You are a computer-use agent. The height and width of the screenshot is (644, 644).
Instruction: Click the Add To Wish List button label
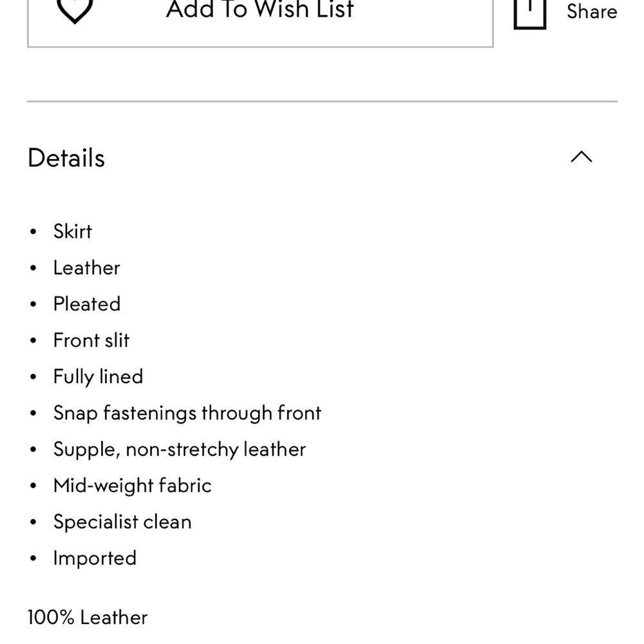[260, 10]
